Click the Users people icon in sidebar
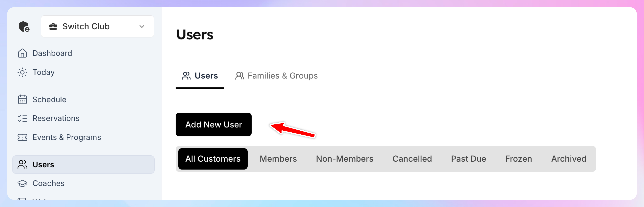Image resolution: width=644 pixels, height=207 pixels. 22,165
